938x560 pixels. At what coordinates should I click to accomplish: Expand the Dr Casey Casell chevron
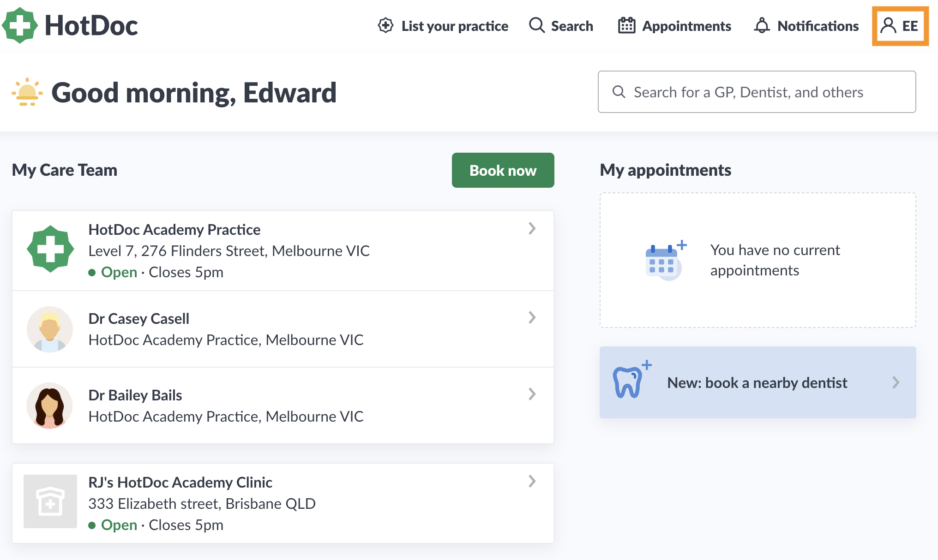click(532, 317)
